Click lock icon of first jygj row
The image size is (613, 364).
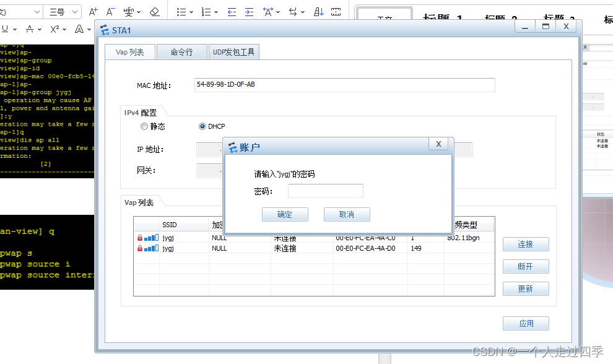tap(140, 238)
